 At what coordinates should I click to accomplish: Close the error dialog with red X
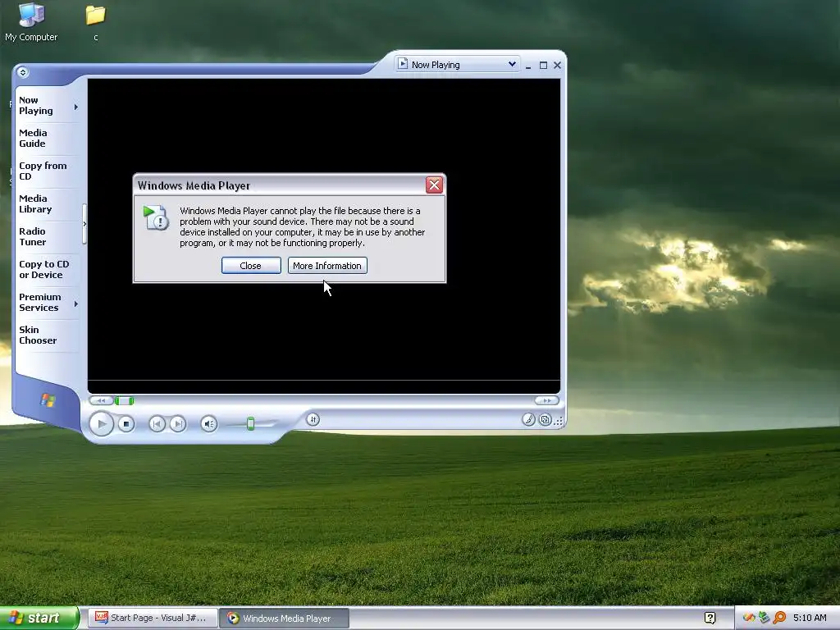434,185
